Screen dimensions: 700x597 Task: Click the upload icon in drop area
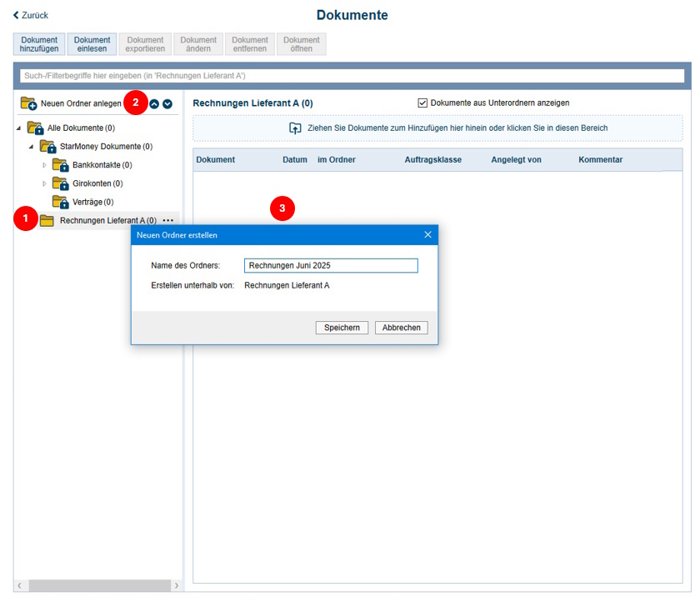tap(295, 128)
